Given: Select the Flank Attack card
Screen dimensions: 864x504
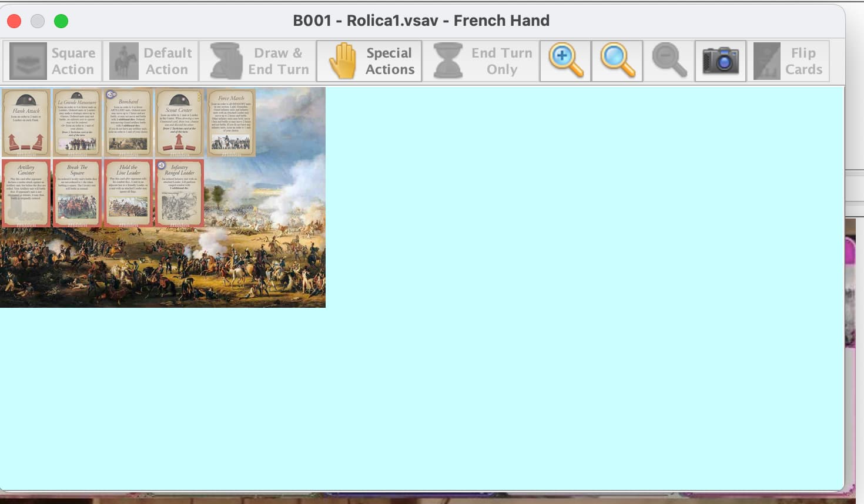Looking at the screenshot, I should pyautogui.click(x=26, y=123).
